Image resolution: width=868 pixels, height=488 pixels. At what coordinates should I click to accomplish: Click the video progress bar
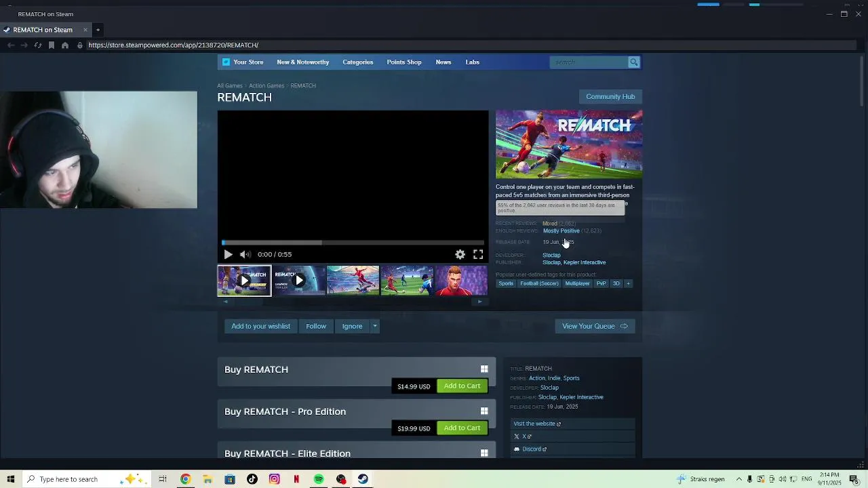353,242
